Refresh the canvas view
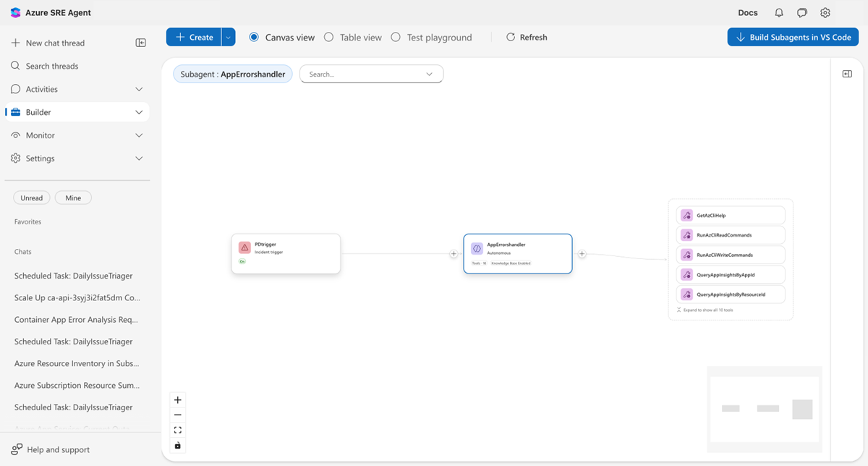This screenshot has height=466, width=868. tap(526, 37)
